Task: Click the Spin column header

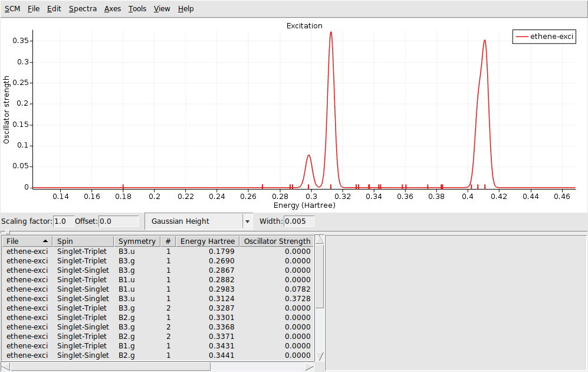Action: (x=83, y=240)
